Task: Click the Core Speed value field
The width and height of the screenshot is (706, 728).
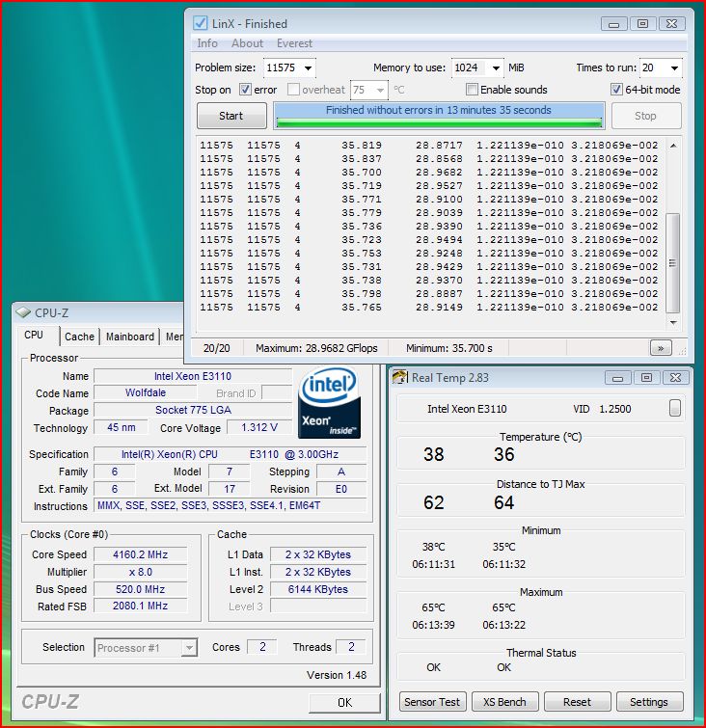Action: coord(140,554)
